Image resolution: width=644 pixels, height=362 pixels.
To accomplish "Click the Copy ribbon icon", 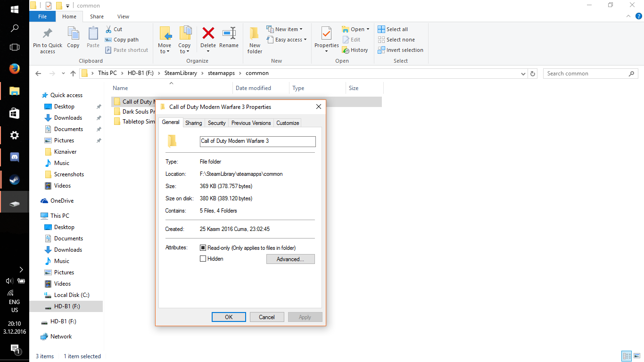I will (73, 33).
